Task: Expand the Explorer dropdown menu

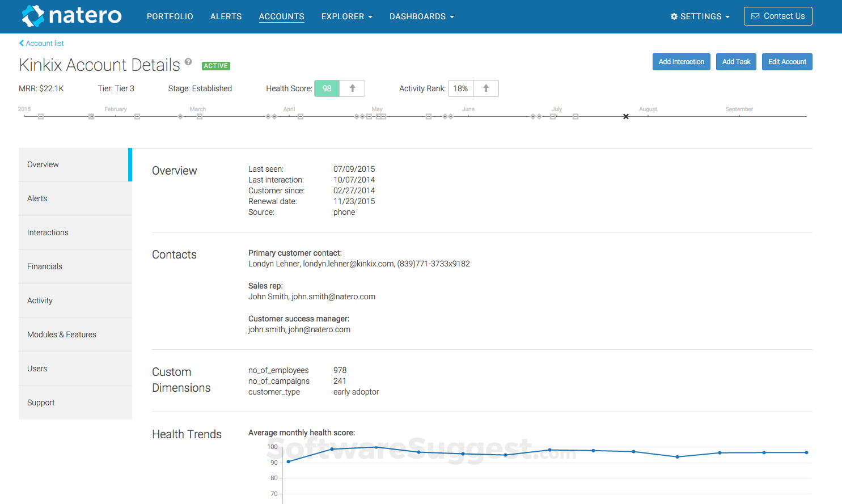Action: [x=346, y=16]
